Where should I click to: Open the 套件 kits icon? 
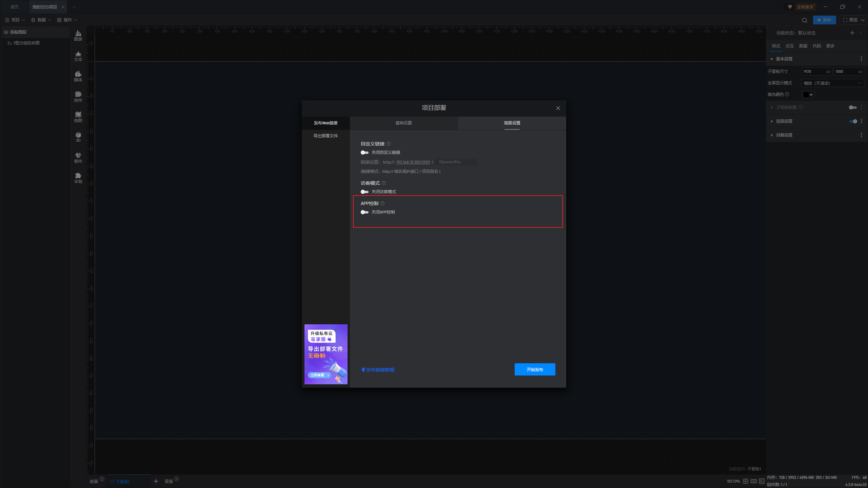pyautogui.click(x=78, y=157)
